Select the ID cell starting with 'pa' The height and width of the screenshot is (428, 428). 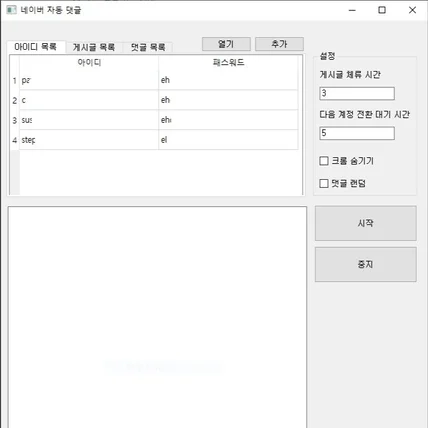pos(89,80)
